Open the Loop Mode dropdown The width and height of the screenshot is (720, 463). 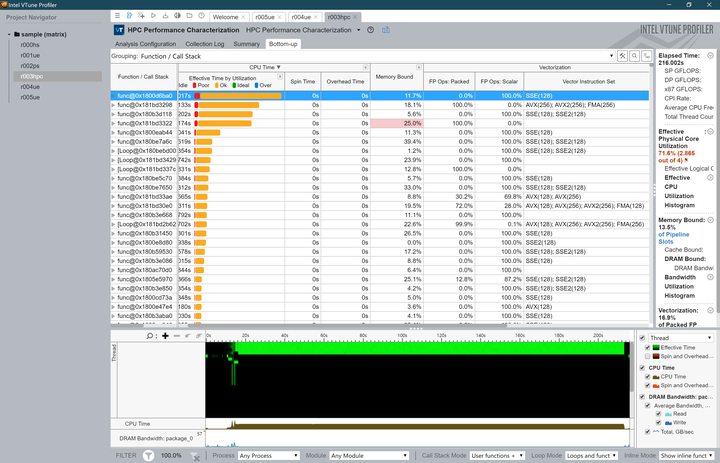(x=591, y=456)
